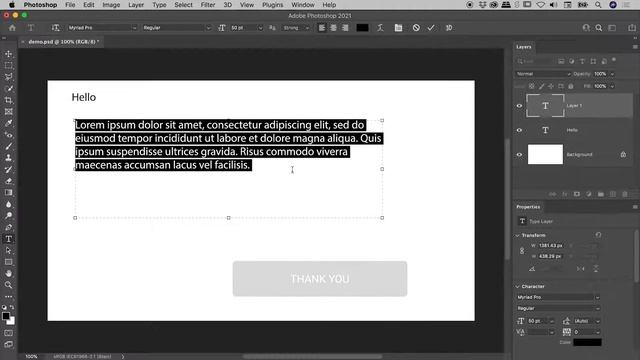Delete layer with trash icon
This screenshot has height=360, width=640.
[625, 194]
